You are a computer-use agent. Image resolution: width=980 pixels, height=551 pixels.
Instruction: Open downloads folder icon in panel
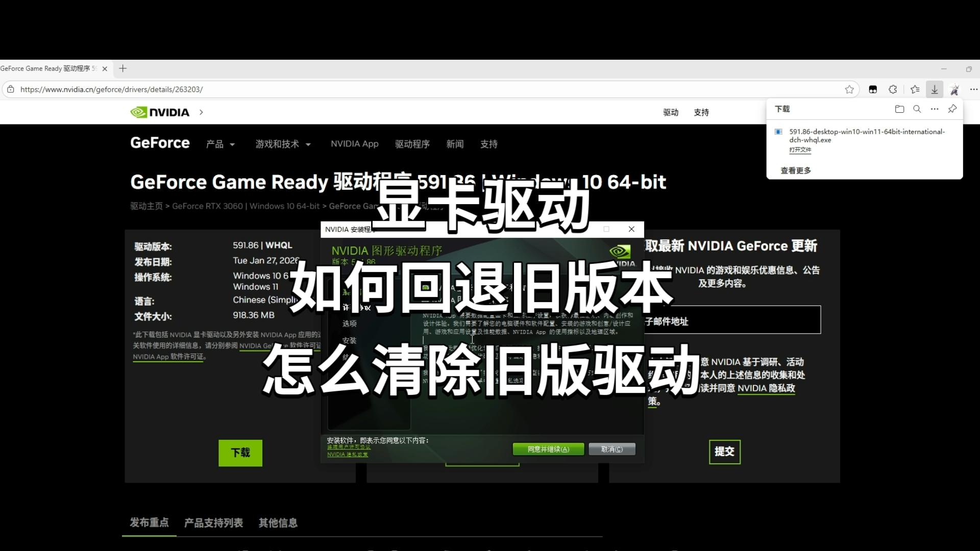tap(899, 109)
